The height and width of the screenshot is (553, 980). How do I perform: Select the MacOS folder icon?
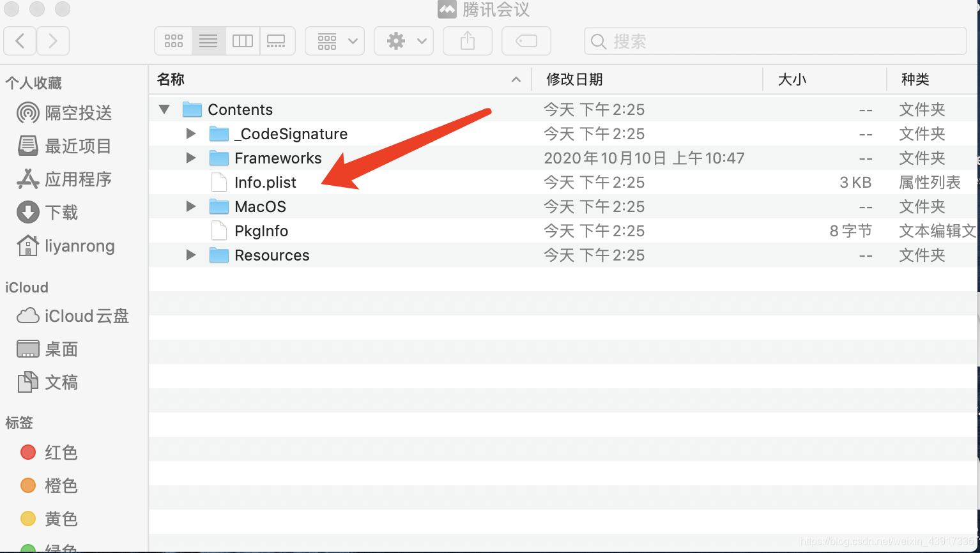[219, 207]
